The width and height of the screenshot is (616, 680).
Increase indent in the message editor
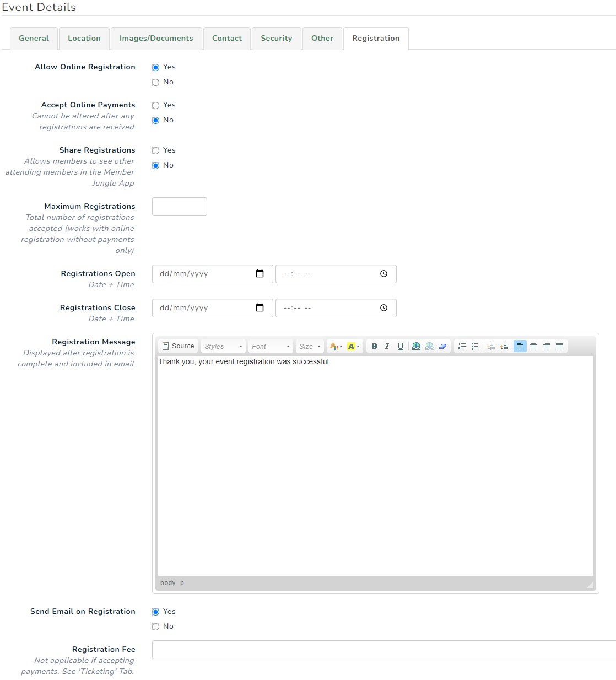pos(504,346)
